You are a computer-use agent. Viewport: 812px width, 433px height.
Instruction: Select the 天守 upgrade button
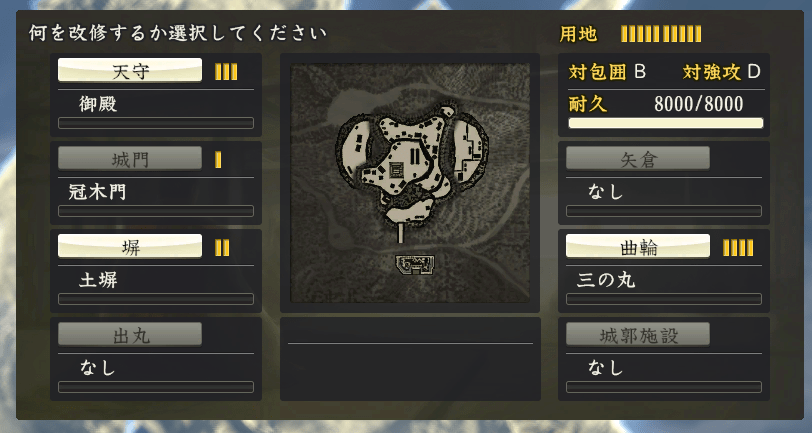pyautogui.click(x=130, y=70)
